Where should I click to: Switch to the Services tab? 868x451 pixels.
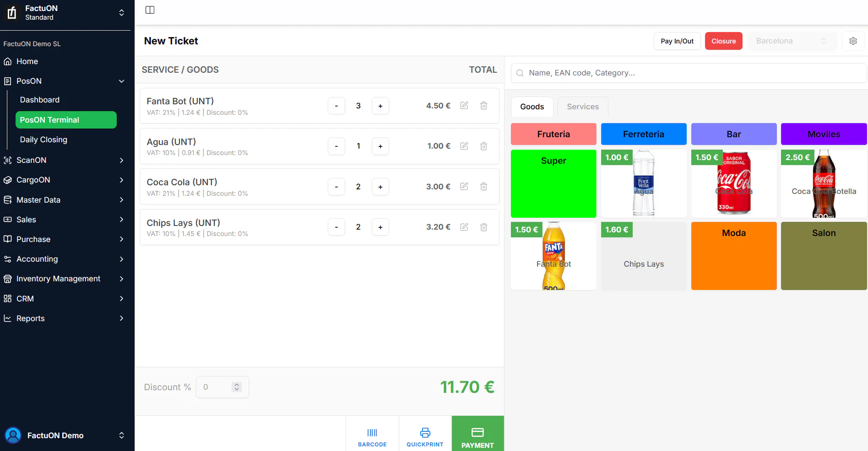583,107
